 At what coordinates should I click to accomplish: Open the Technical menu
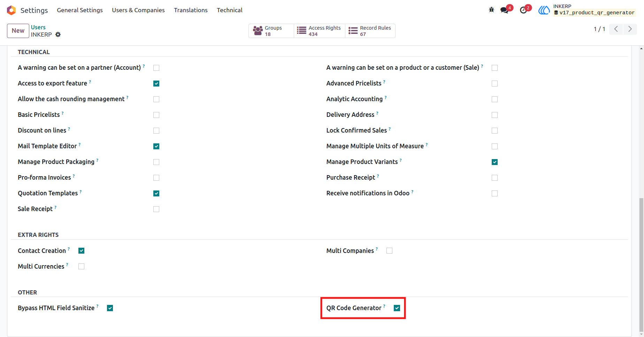coord(230,10)
